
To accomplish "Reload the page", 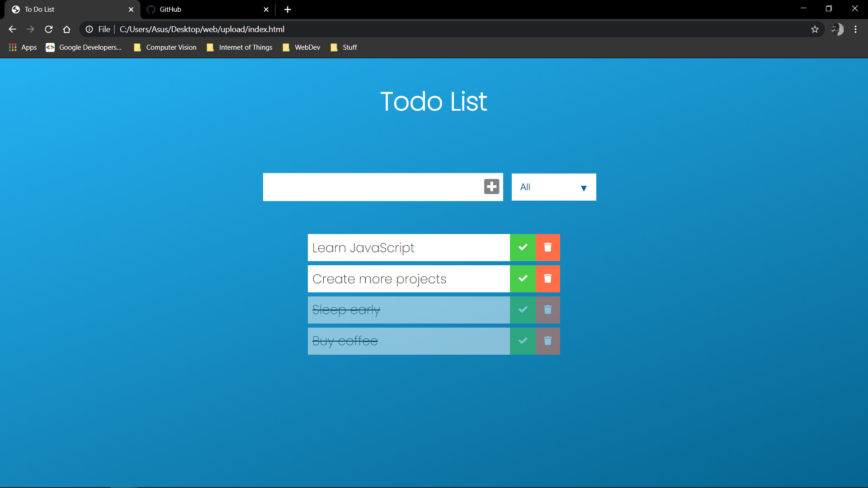I will click(x=49, y=29).
